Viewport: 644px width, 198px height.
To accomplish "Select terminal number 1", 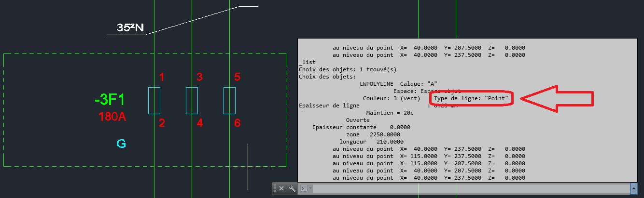I will pos(162,77).
